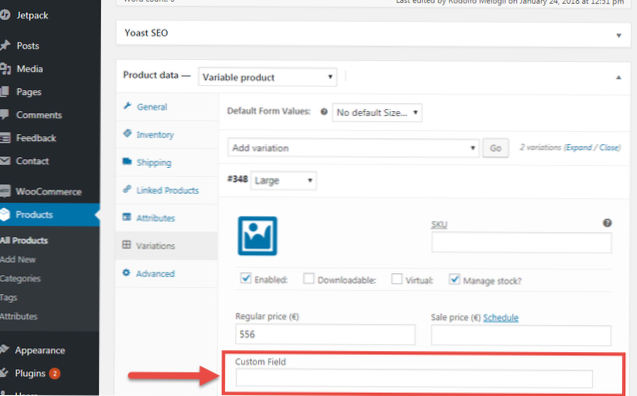Click the Advanced gear icon

[x=126, y=273]
